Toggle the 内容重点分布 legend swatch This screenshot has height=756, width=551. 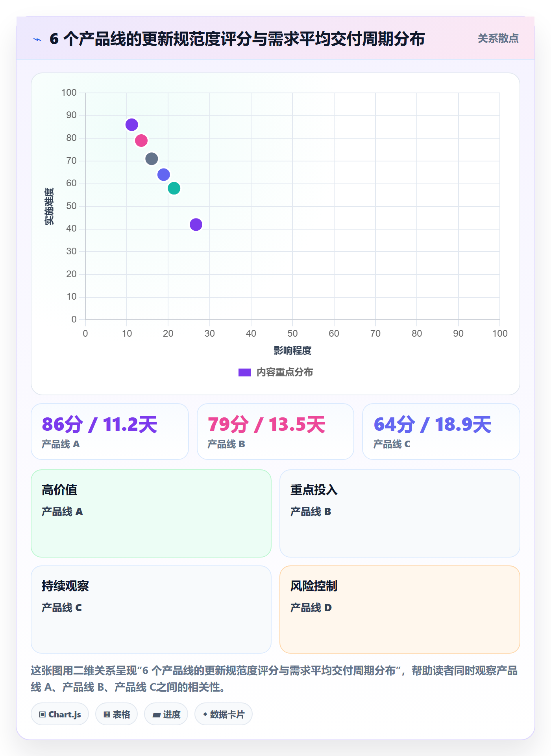[245, 372]
